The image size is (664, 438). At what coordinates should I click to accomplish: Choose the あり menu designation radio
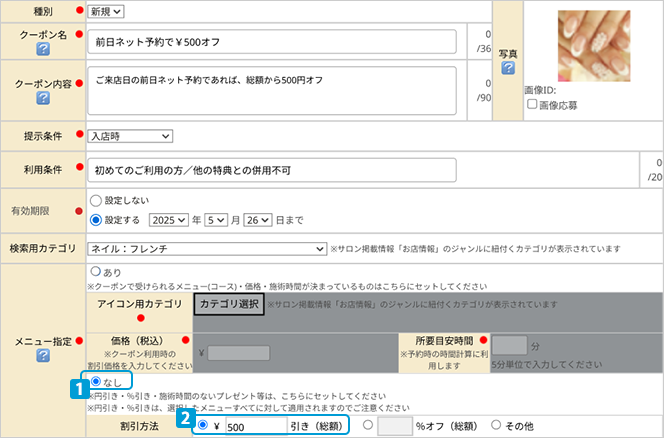(x=96, y=271)
